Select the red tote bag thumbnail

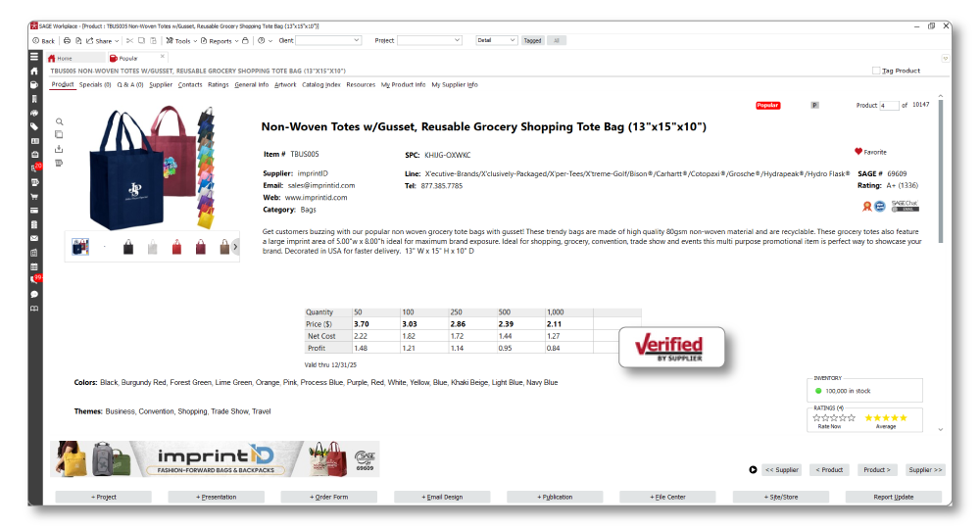click(x=177, y=248)
